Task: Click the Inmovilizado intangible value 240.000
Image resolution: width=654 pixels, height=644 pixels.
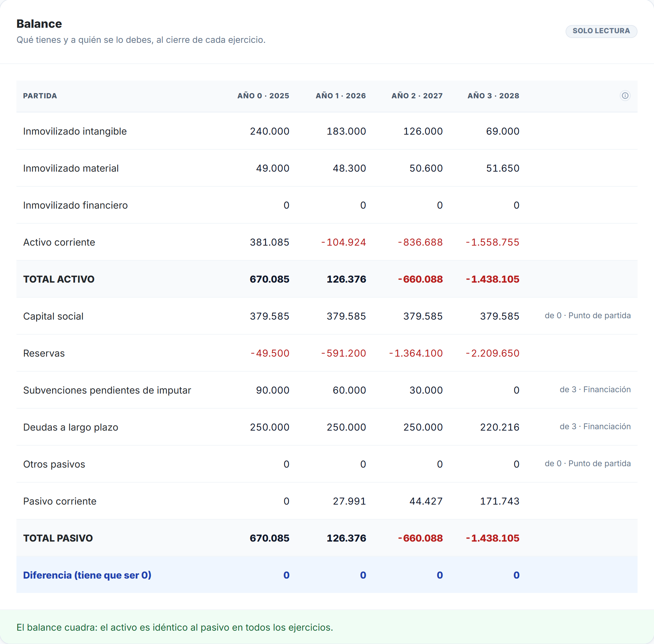Action: tap(269, 131)
